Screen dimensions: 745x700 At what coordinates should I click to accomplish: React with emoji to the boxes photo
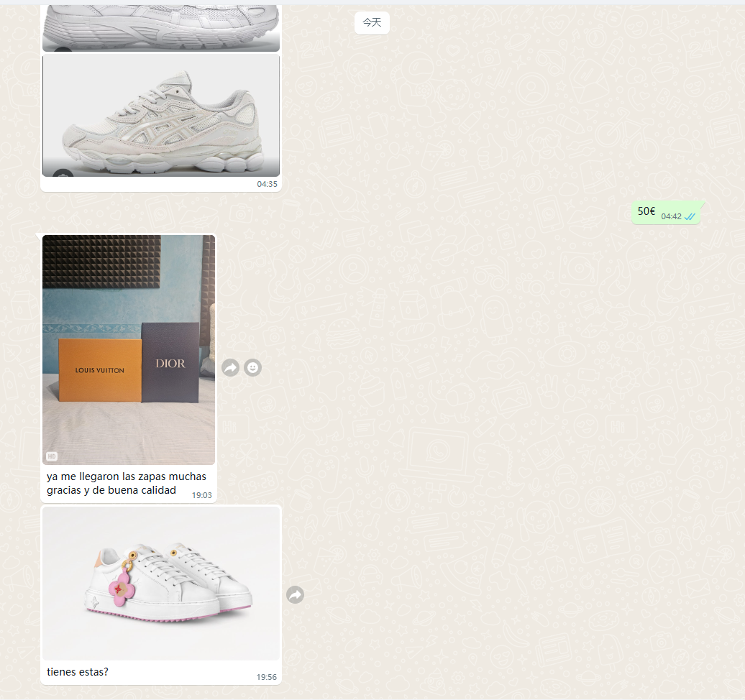coord(253,367)
